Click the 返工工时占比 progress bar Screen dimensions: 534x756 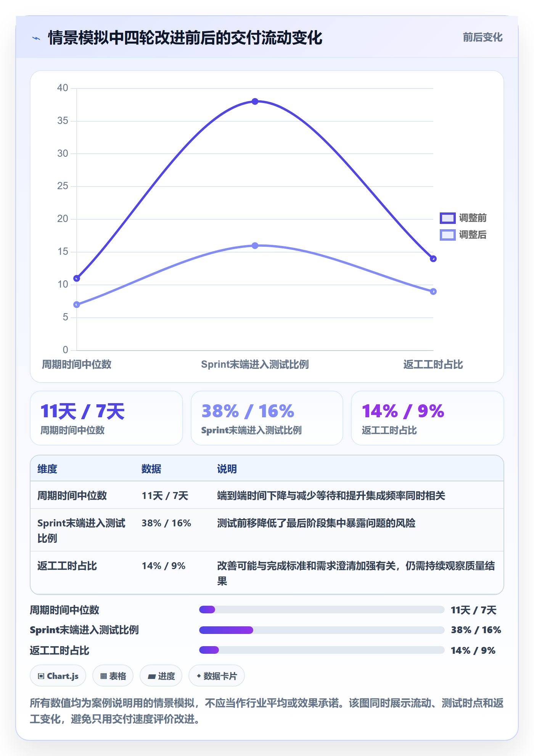pos(322,650)
